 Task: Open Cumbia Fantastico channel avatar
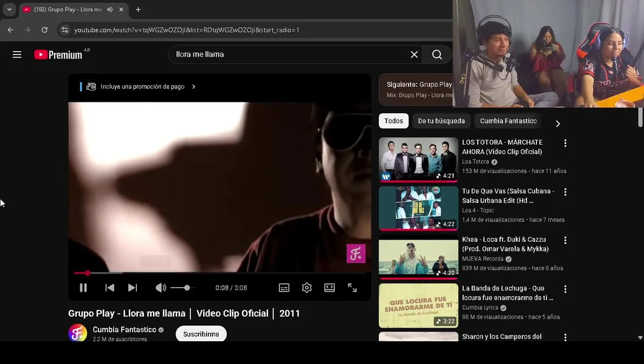coord(78,333)
